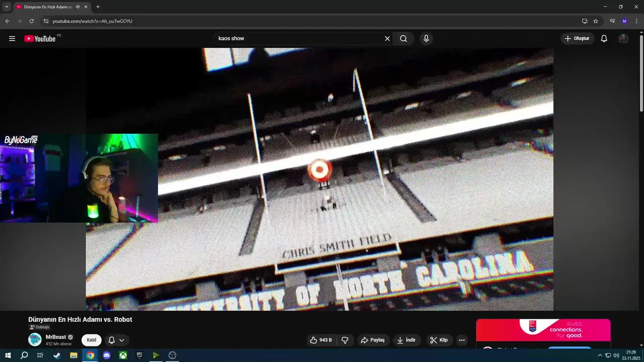Install app icon in address bar
The width and height of the screenshot is (644, 362).
point(585,21)
